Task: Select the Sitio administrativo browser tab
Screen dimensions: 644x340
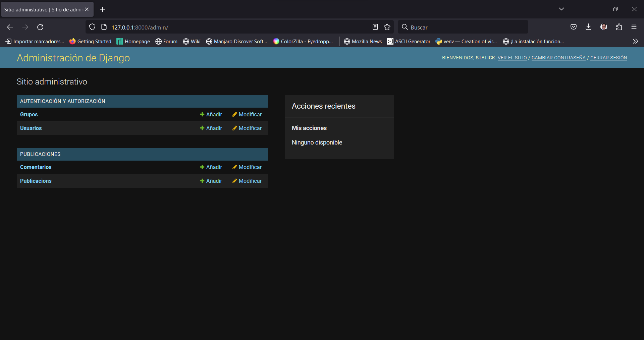Action: pos(43,9)
